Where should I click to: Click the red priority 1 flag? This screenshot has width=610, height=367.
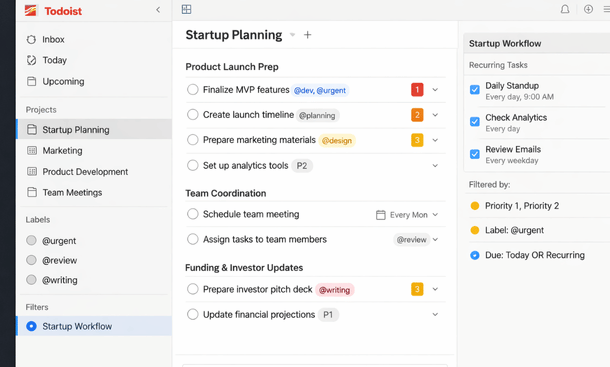coord(417,90)
